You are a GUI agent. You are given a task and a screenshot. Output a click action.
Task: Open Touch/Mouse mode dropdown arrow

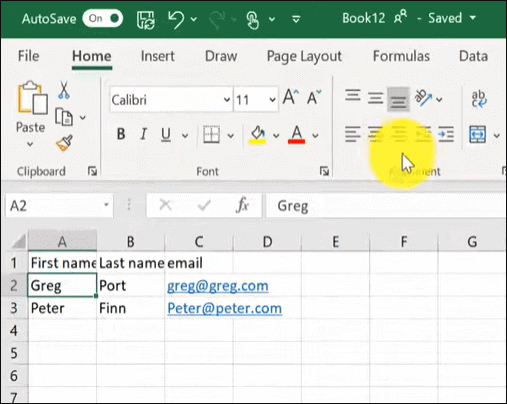coord(272,19)
